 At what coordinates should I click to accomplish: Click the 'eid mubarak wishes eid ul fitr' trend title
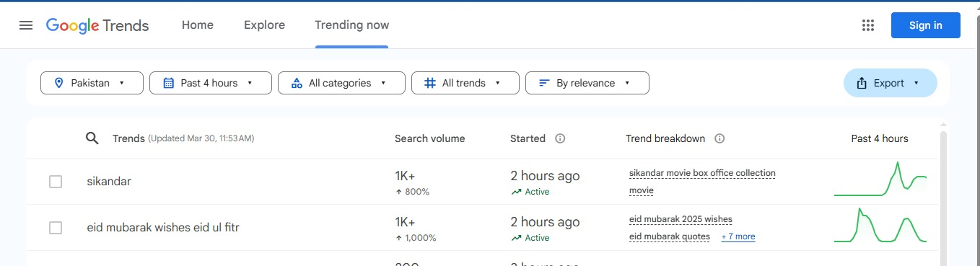[x=163, y=228]
